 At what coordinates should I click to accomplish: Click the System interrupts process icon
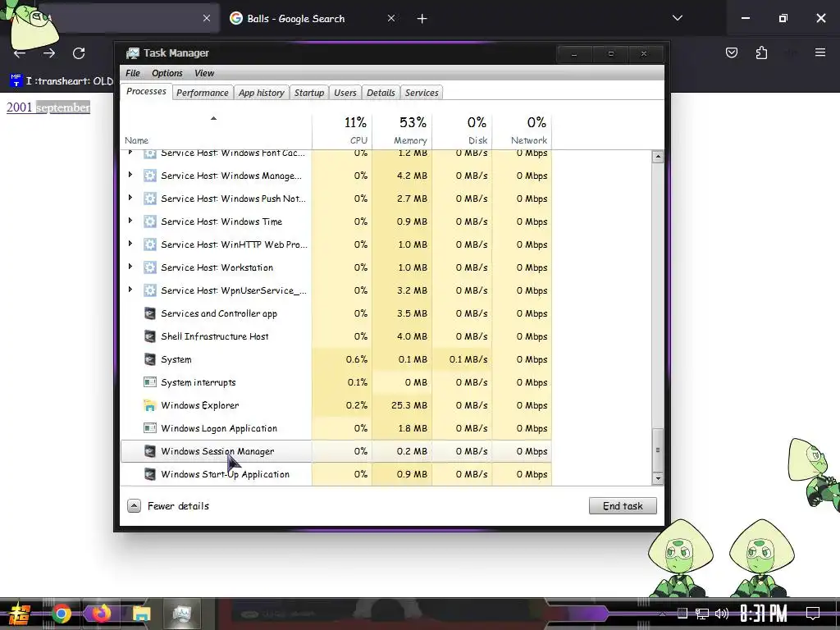[150, 382]
